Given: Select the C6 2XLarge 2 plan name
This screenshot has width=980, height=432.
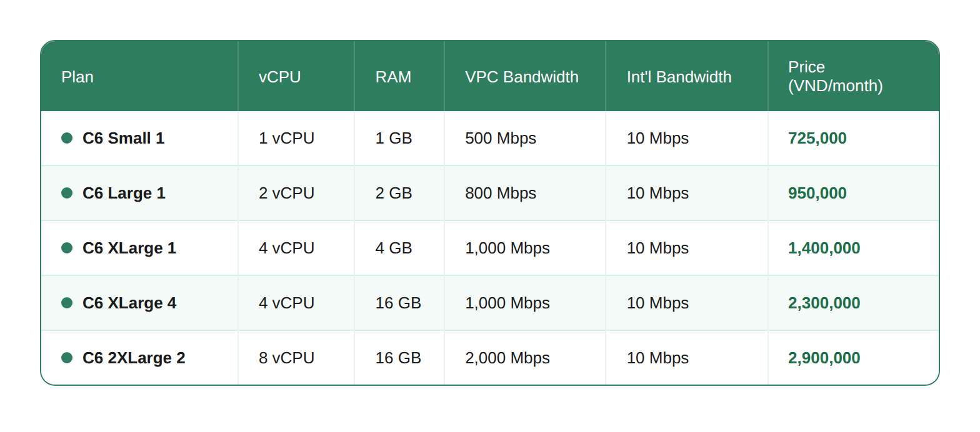Looking at the screenshot, I should point(134,358).
